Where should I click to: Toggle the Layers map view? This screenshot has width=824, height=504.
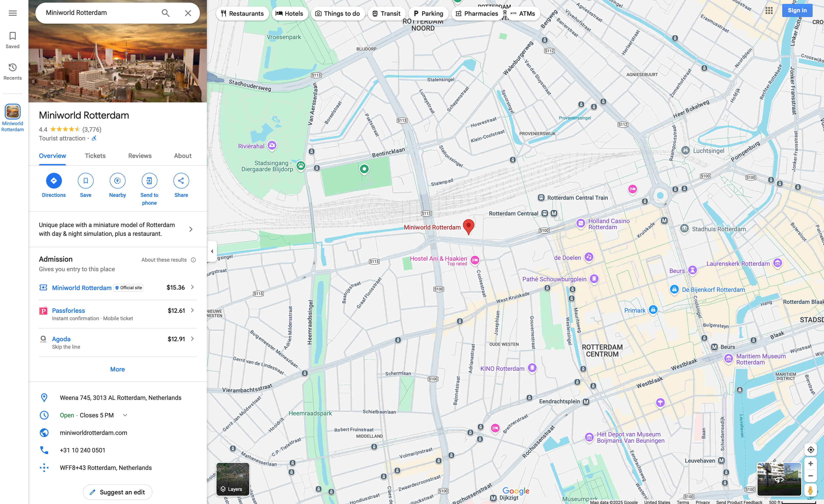[233, 479]
